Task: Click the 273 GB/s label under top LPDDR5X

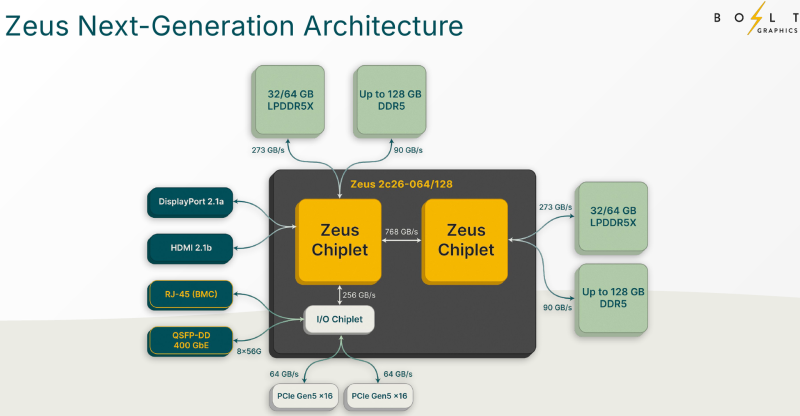Action: [268, 151]
